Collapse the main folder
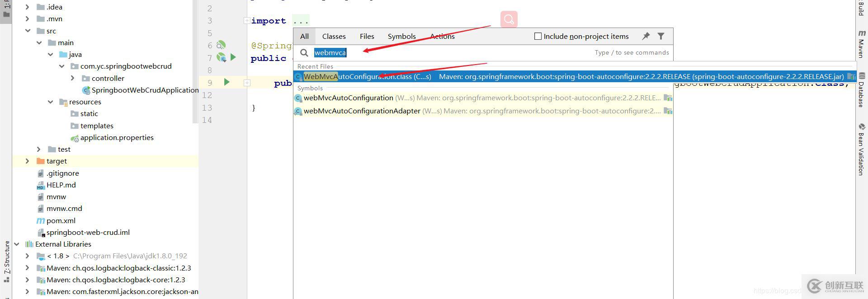 coord(39,42)
